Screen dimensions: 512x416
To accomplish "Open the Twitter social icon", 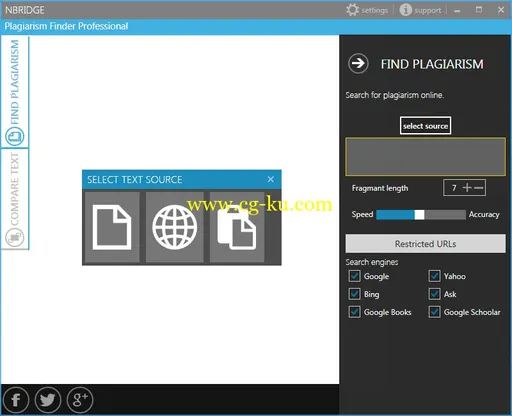I will 48,400.
